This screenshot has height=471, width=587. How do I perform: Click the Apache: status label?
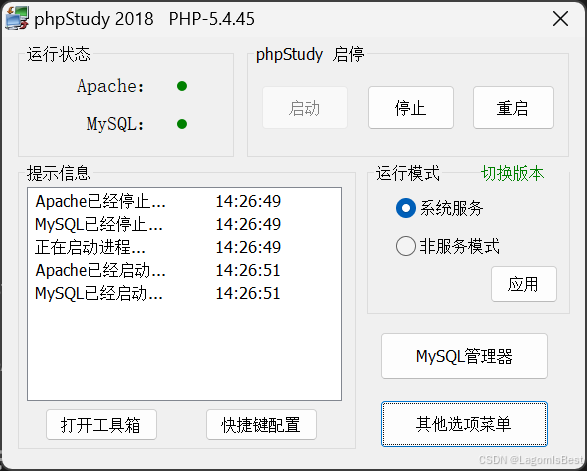110,86
